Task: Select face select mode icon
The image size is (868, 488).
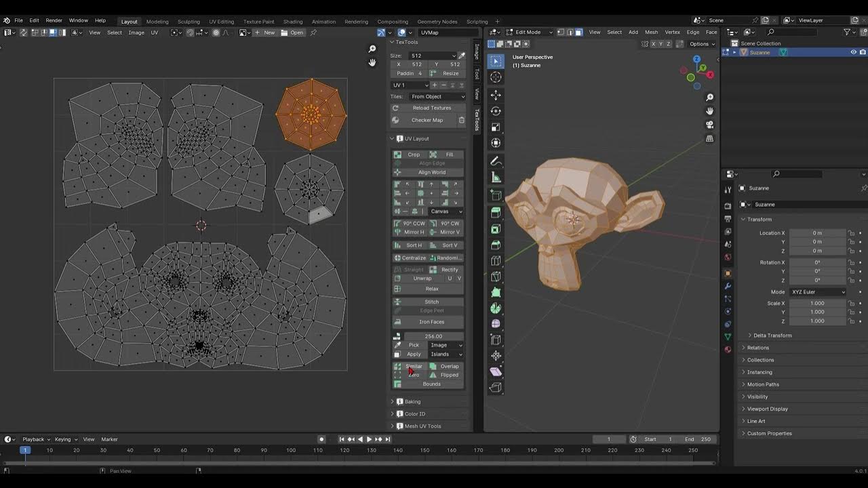Action: tap(578, 32)
